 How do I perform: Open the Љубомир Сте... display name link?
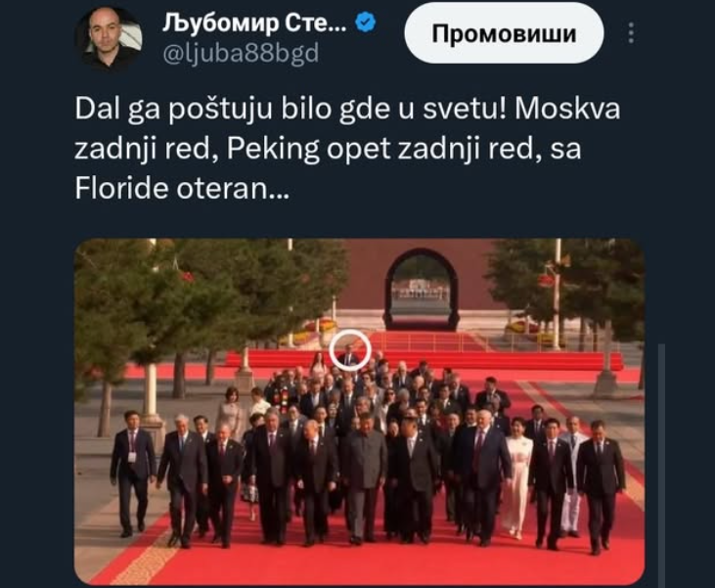[x=254, y=23]
